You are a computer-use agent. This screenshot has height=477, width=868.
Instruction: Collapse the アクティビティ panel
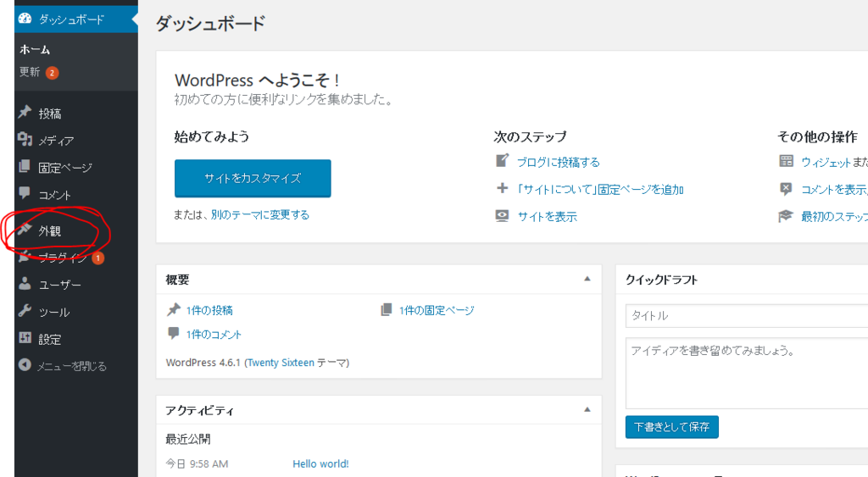(587, 409)
